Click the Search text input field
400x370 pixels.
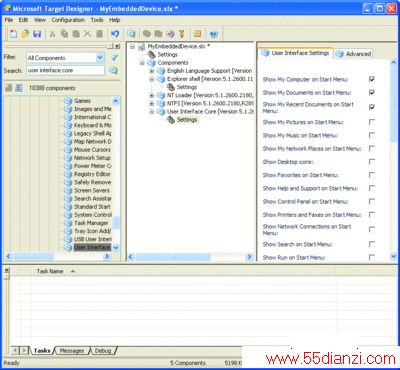(x=65, y=70)
